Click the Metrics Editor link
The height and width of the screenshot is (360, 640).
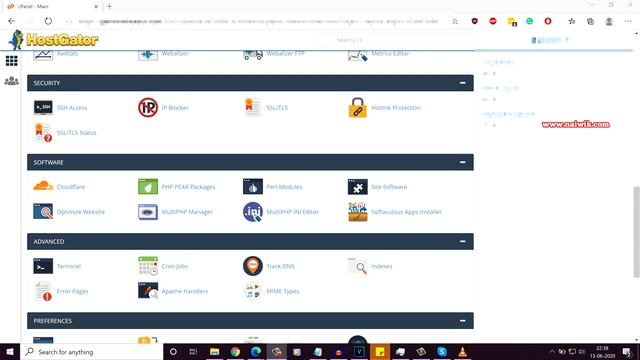point(390,53)
